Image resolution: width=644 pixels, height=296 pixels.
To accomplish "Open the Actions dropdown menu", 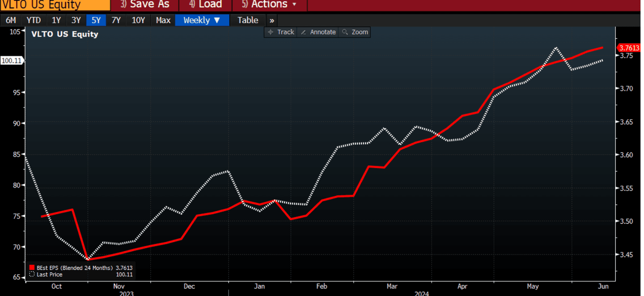I will pos(269,5).
